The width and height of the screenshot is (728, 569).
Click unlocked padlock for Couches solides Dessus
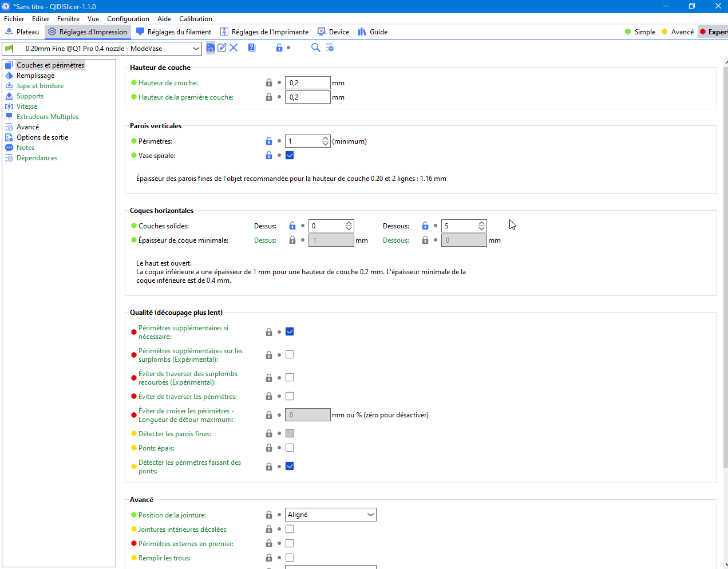(x=292, y=226)
